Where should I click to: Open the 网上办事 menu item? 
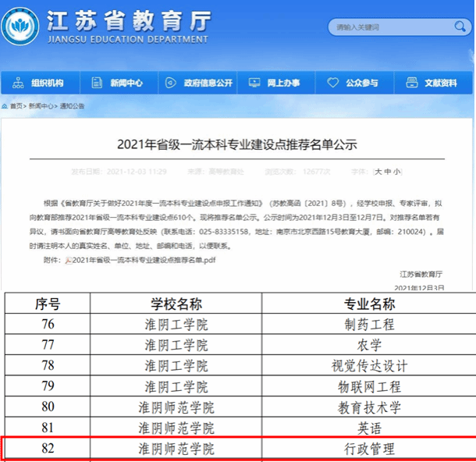tap(276, 83)
